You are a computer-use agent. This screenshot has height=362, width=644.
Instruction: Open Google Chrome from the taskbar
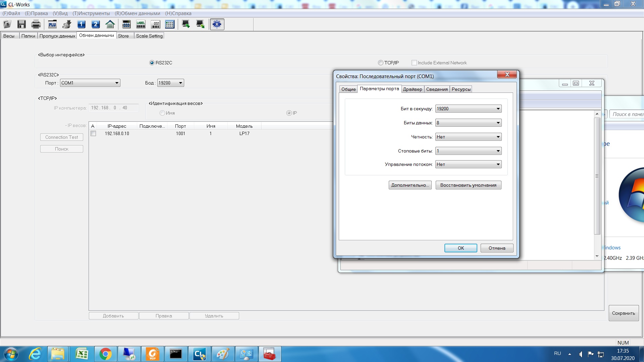[x=105, y=354]
